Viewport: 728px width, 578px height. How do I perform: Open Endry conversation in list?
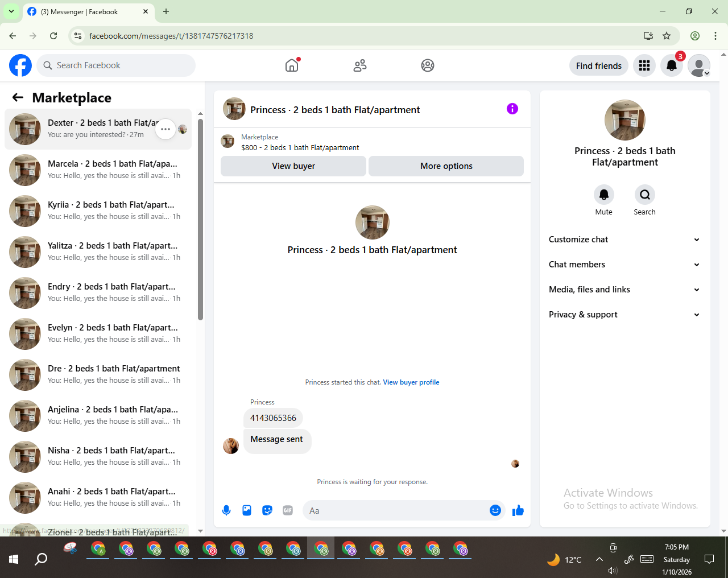[x=98, y=293]
